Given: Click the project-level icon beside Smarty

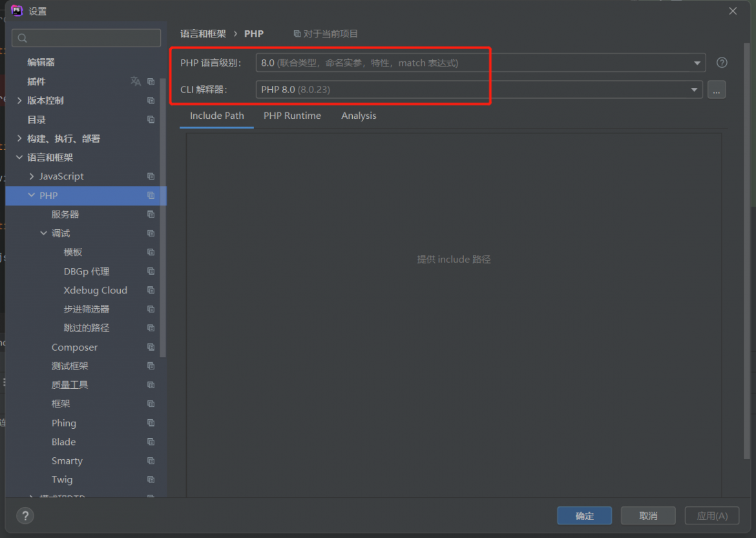Looking at the screenshot, I should [151, 461].
